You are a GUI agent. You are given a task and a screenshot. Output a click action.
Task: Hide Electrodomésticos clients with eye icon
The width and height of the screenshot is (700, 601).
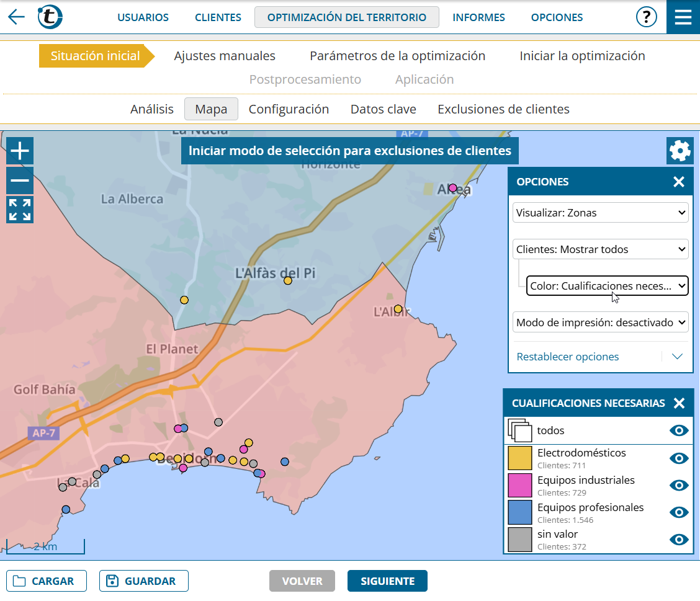(x=679, y=458)
